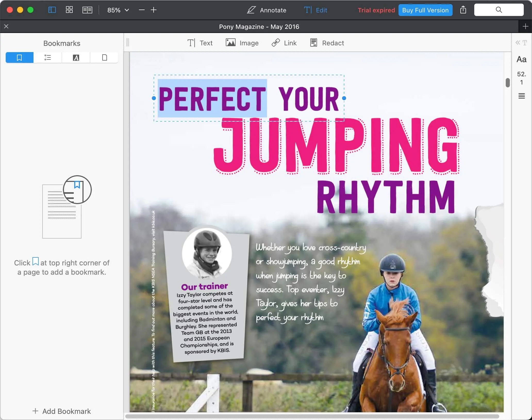Select the Link tool

[x=284, y=43]
